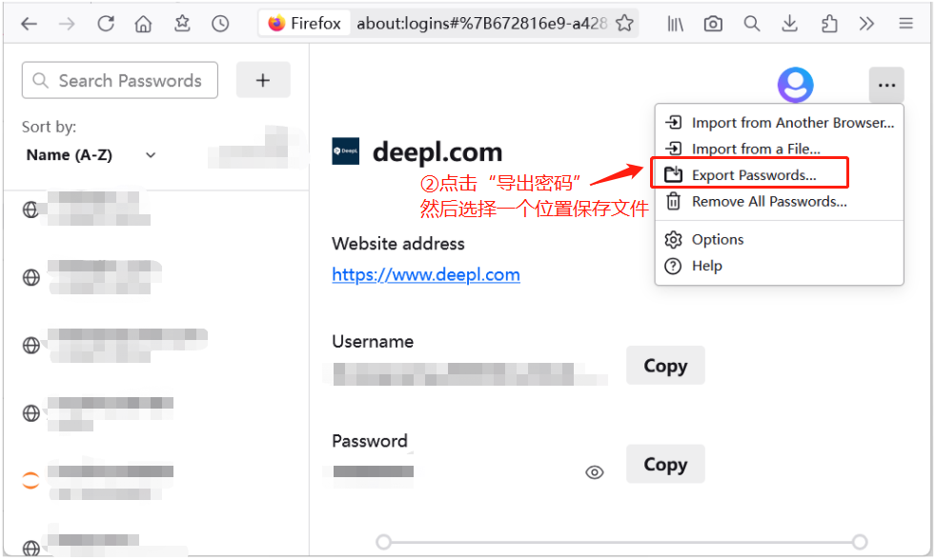Open browsing history clock icon
Screen dimensions: 935x560
[220, 24]
